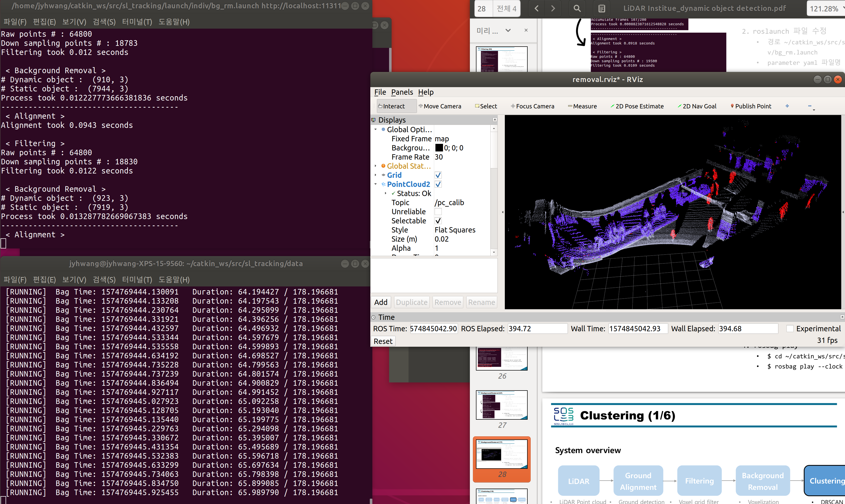Expand the Global Status item

click(x=375, y=166)
